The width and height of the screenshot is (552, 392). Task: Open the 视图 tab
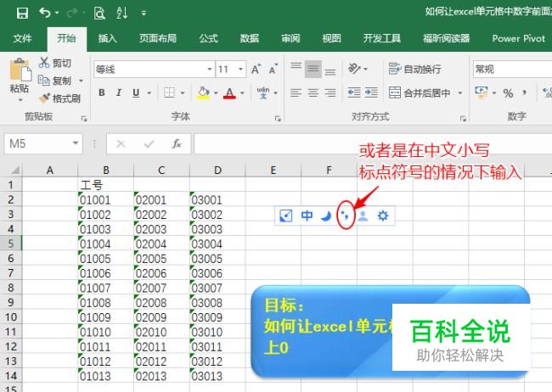pos(331,38)
